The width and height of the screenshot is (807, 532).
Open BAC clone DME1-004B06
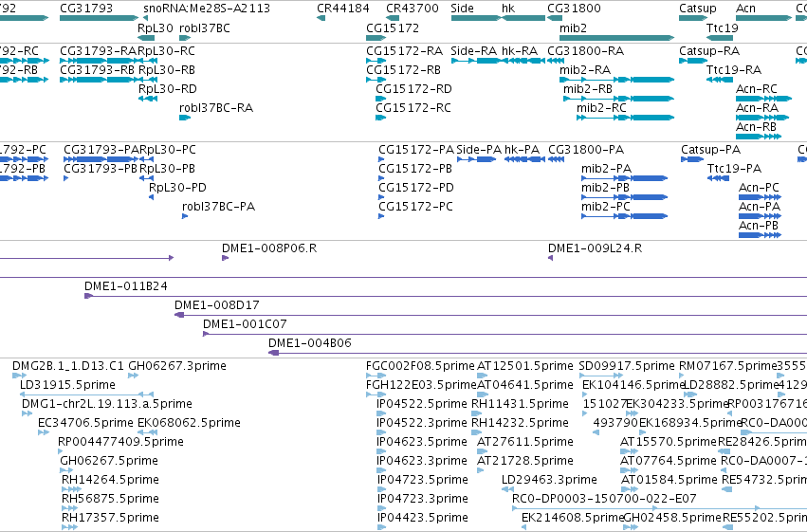pyautogui.click(x=310, y=343)
